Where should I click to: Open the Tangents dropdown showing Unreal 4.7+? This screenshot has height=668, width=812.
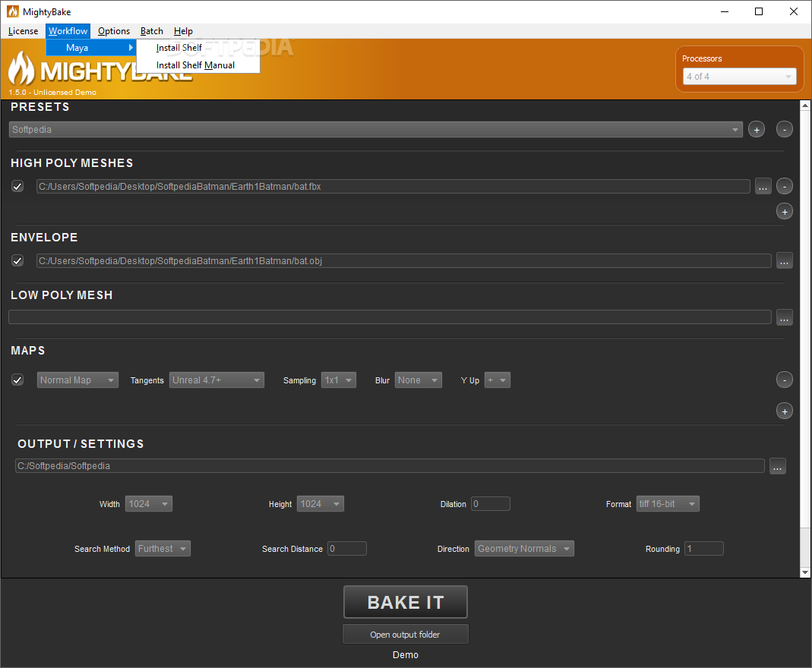[x=216, y=380]
